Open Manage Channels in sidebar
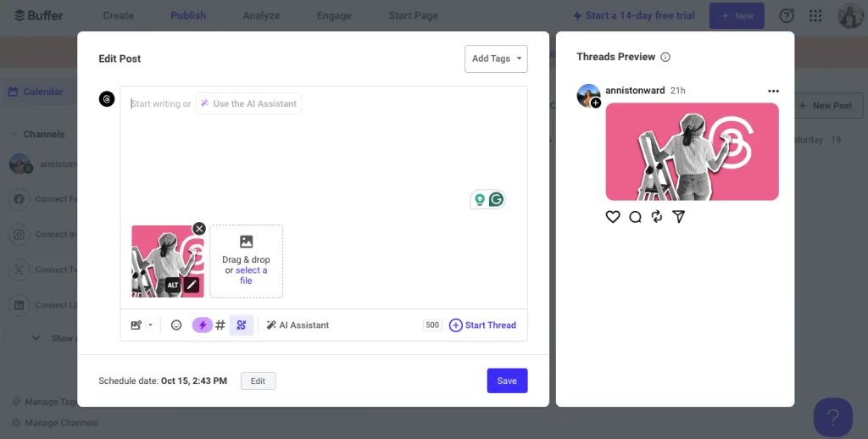This screenshot has height=439, width=868. [55, 423]
